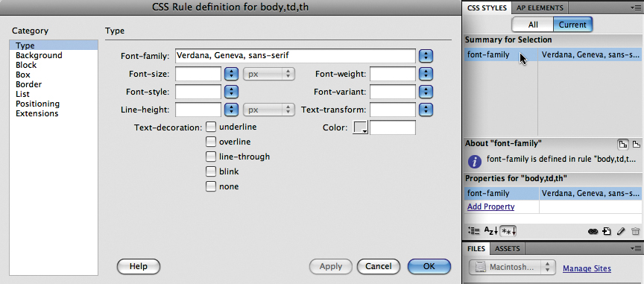Viewport: 644px width, 284px height.
Task: Click the Apply button
Action: (x=331, y=266)
